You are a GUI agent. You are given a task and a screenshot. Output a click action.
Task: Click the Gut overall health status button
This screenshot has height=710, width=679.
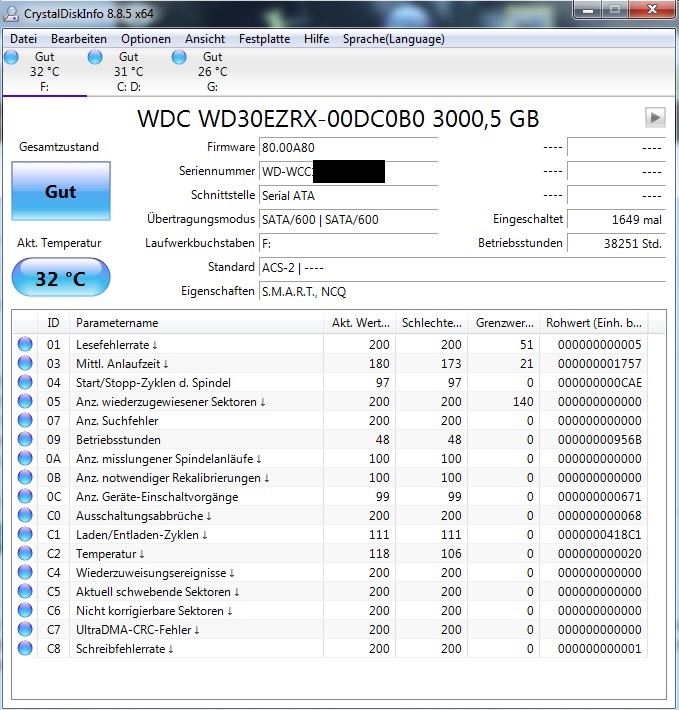tap(61, 191)
